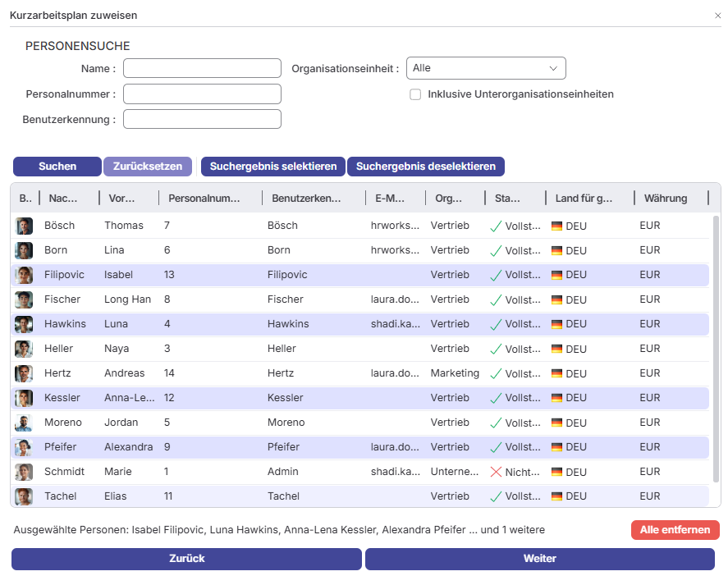Focus the Personalnummer input field
Image resolution: width=728 pixels, height=585 pixels.
coord(202,94)
